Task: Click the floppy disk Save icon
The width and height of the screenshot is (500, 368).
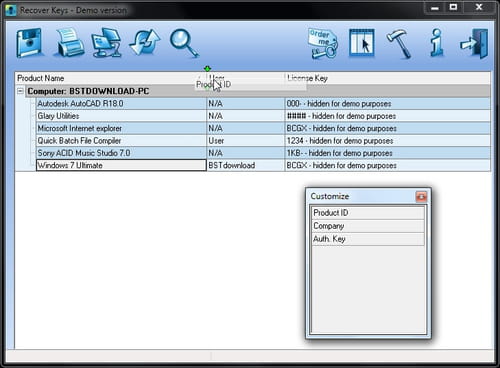Action: 29,43
